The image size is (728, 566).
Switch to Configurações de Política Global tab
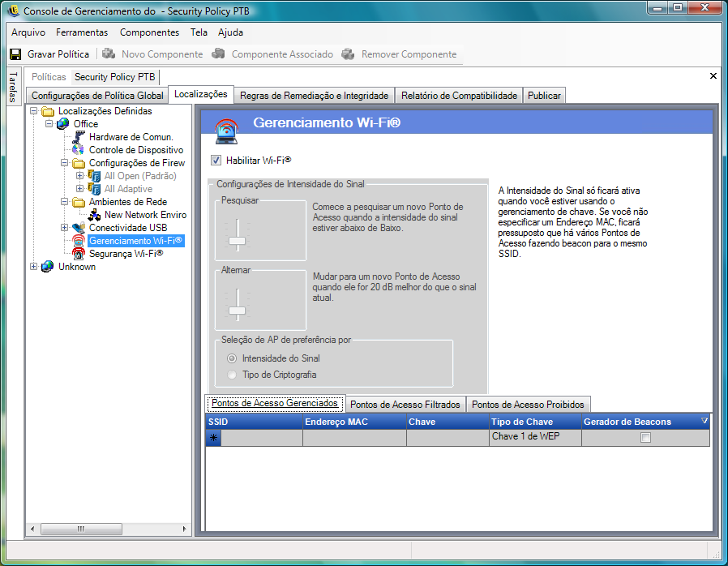tap(97, 96)
